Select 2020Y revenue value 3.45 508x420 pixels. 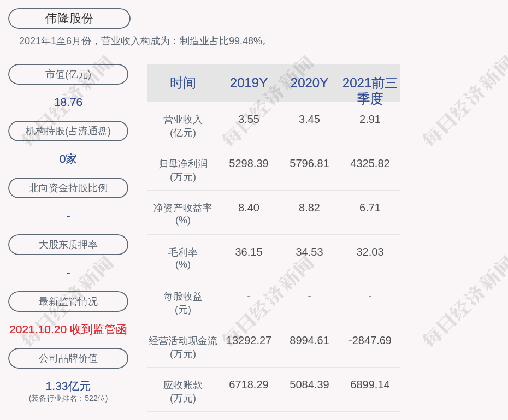point(309,119)
